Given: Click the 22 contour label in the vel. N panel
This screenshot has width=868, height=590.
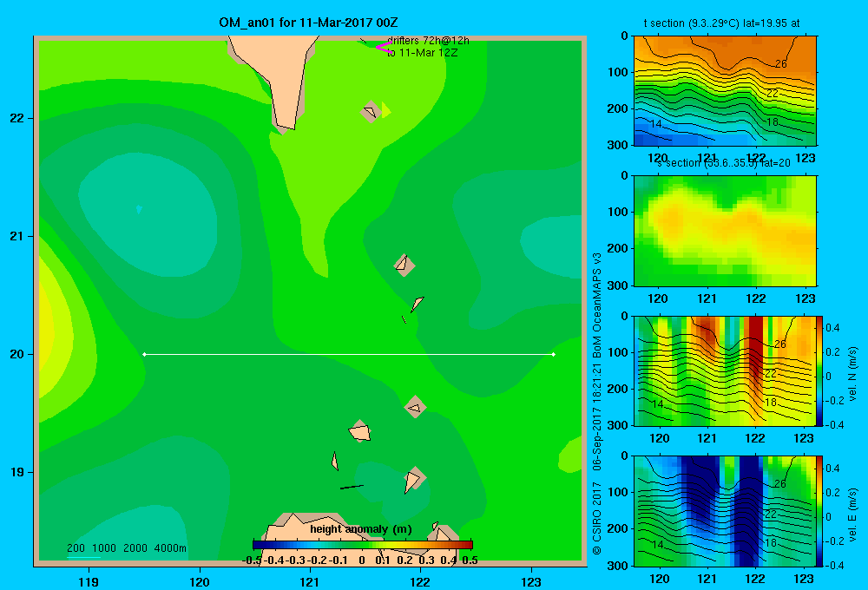Looking at the screenshot, I should click(771, 374).
